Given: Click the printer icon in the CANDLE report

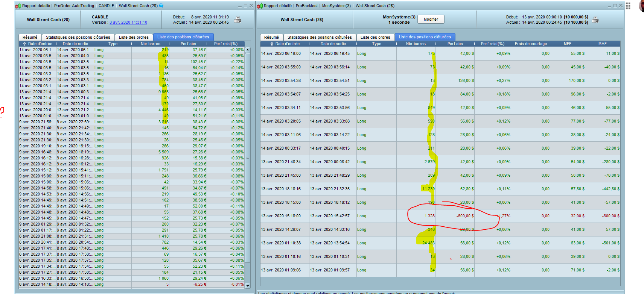Looking at the screenshot, I should click(238, 20).
